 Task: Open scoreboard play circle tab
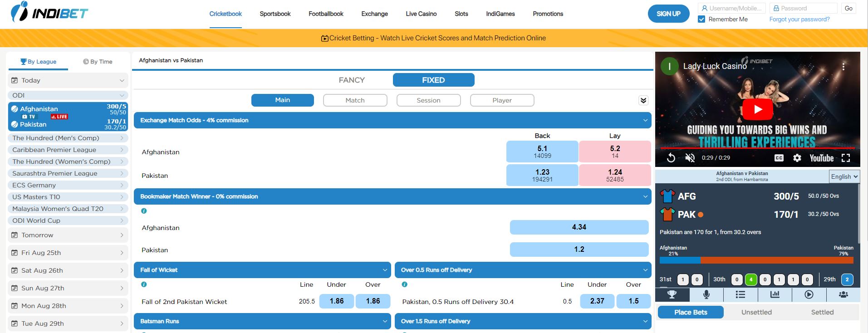pos(809,294)
